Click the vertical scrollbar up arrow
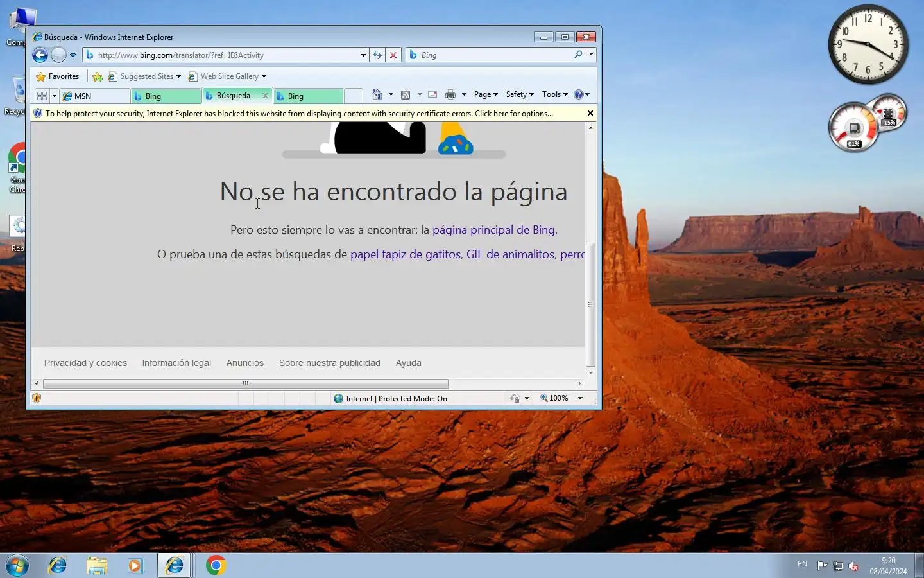 point(591,128)
